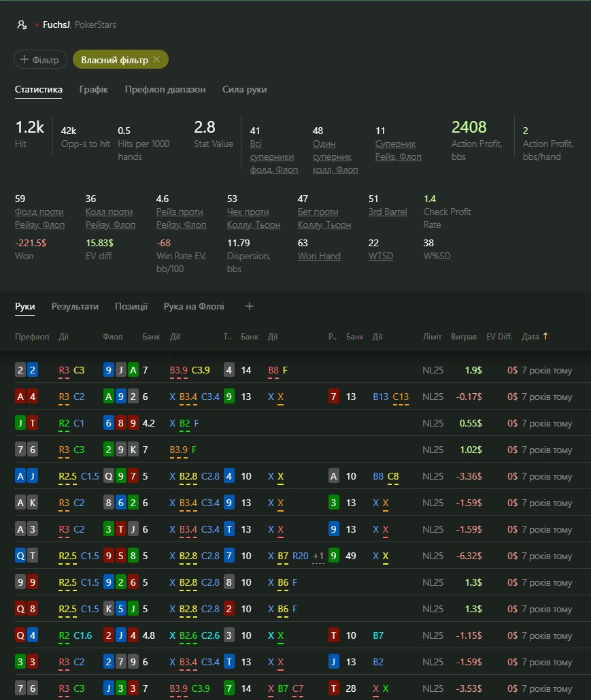This screenshot has height=700, width=591.
Task: Open the Всі суперники фолд, Флоп stat link
Action: [x=273, y=156]
